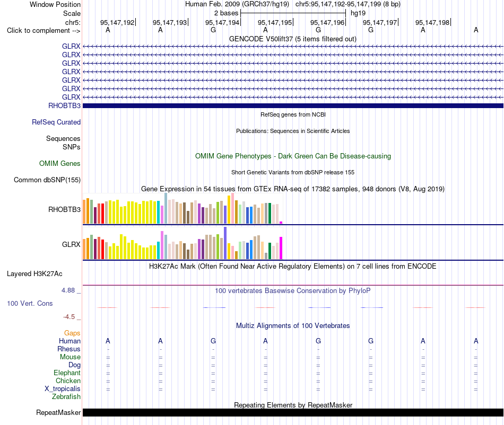The height and width of the screenshot is (425, 504).
Task: Click the Dog alignment row label
Action: (x=74, y=365)
